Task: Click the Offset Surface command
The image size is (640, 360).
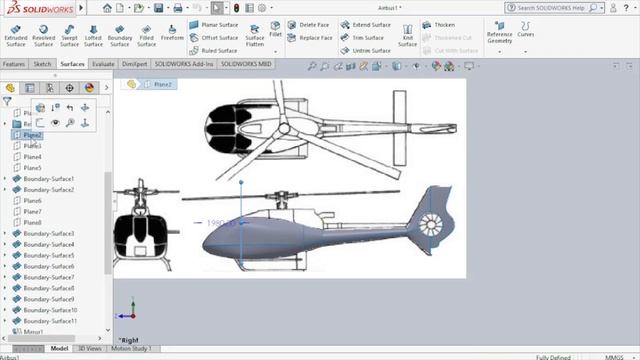Action: pos(214,38)
